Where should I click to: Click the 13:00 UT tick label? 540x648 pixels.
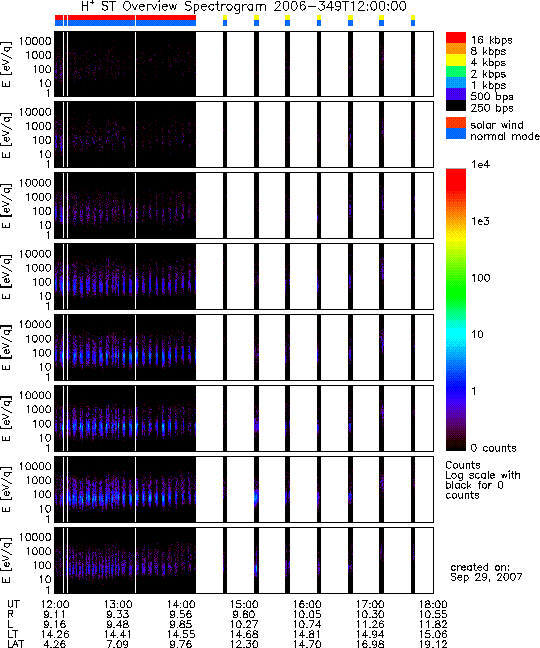point(118,604)
